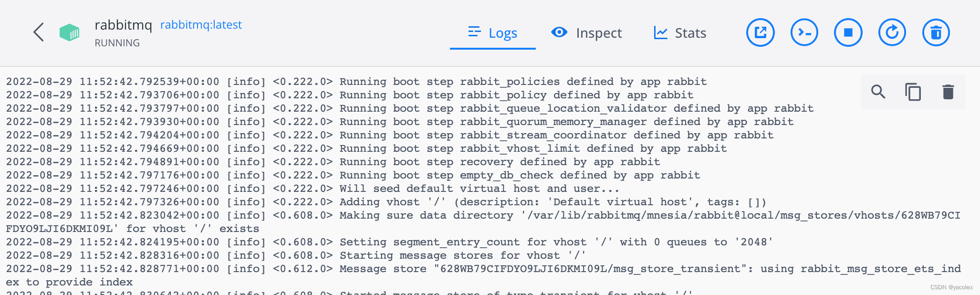Screen dimensions: 980x295
Task: Click log line mentioning rabbit_quorum_memory_manager
Action: pyautogui.click(x=400, y=122)
